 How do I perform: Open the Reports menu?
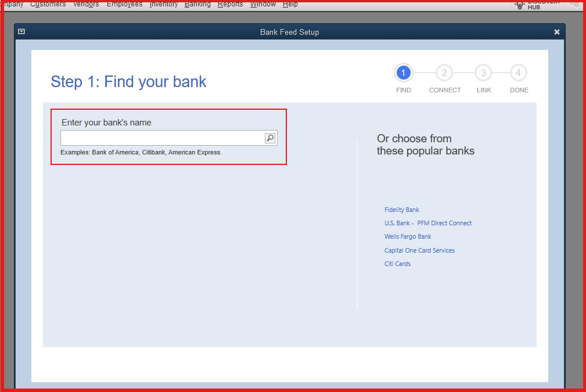coord(230,4)
